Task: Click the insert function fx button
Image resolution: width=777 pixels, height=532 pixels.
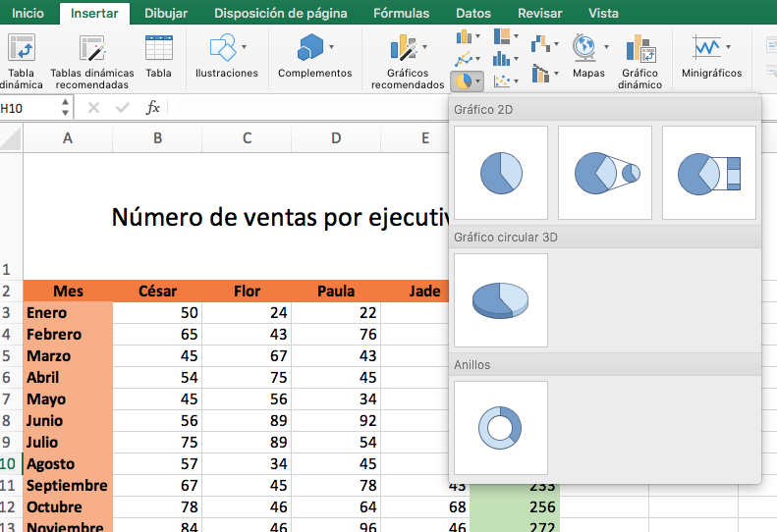Action: pyautogui.click(x=153, y=108)
